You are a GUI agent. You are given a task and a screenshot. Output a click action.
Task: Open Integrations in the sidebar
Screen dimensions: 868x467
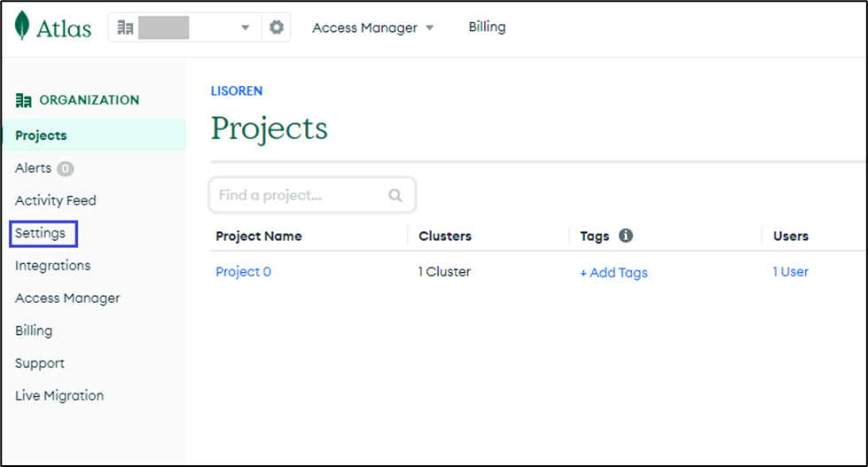(x=52, y=265)
